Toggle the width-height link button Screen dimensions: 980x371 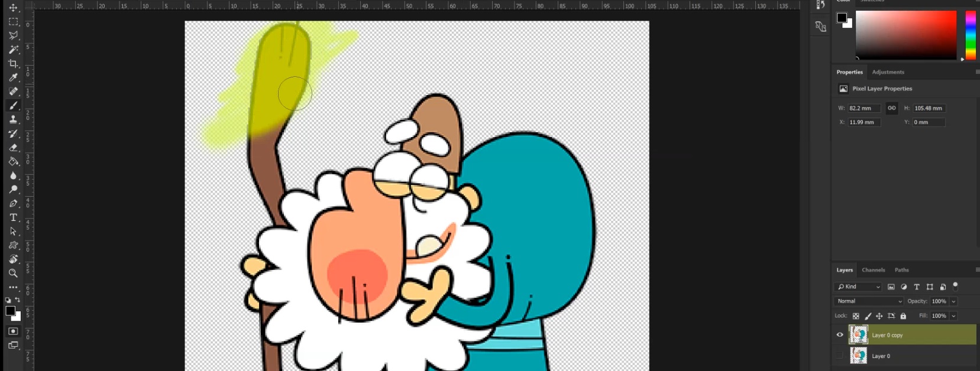(892, 108)
